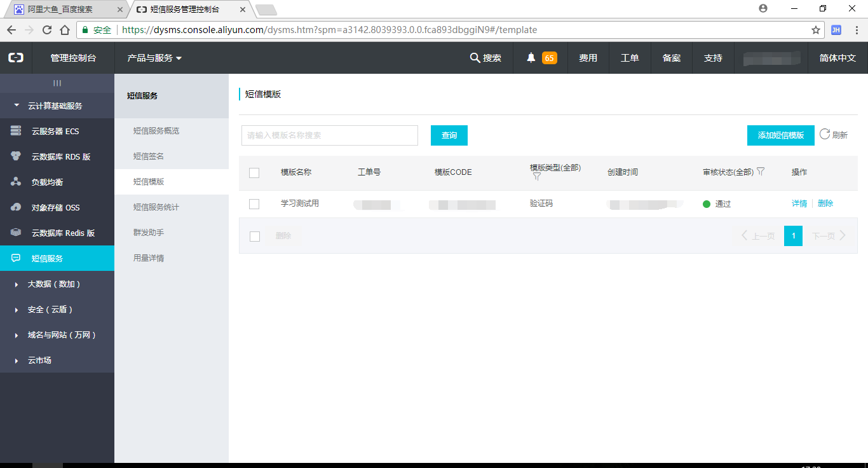
Task: Go to 短信签名 menu item
Action: pos(149,156)
